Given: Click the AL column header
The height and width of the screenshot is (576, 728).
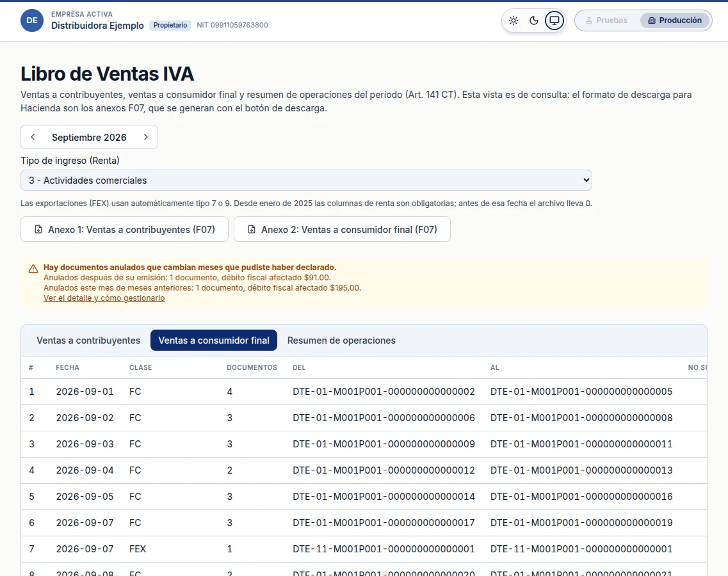Looking at the screenshot, I should pos(494,367).
